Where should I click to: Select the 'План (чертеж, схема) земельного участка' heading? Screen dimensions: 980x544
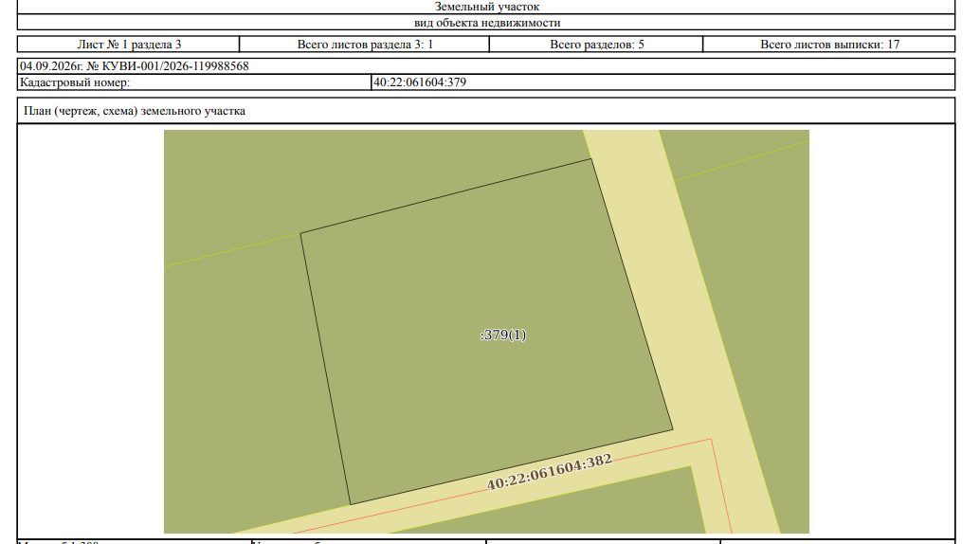pyautogui.click(x=135, y=111)
